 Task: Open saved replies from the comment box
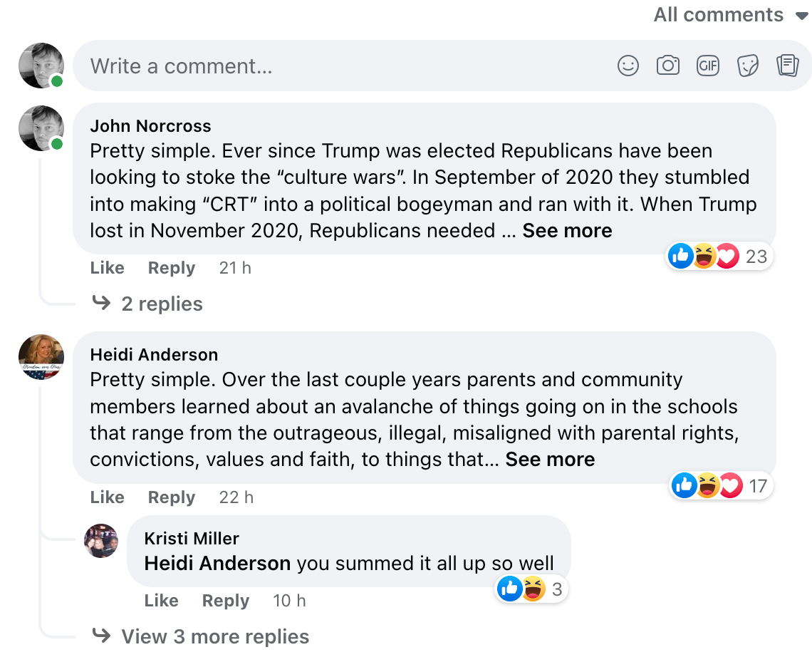point(787,66)
